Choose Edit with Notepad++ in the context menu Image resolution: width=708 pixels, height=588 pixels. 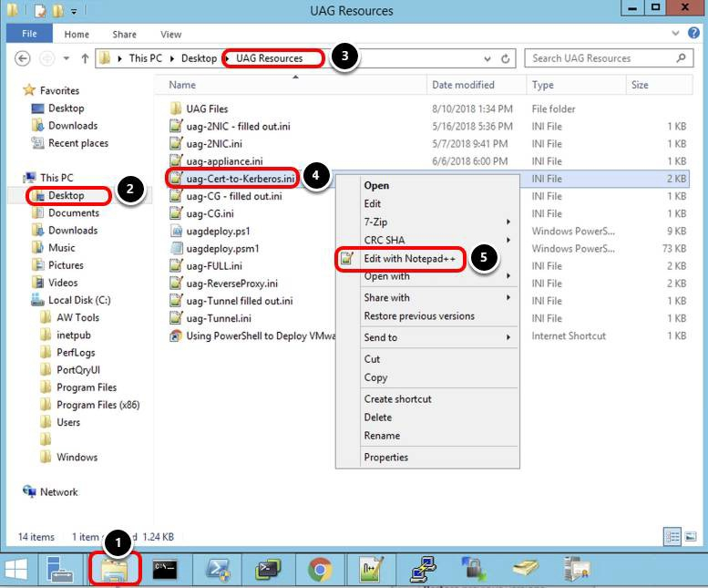click(409, 258)
